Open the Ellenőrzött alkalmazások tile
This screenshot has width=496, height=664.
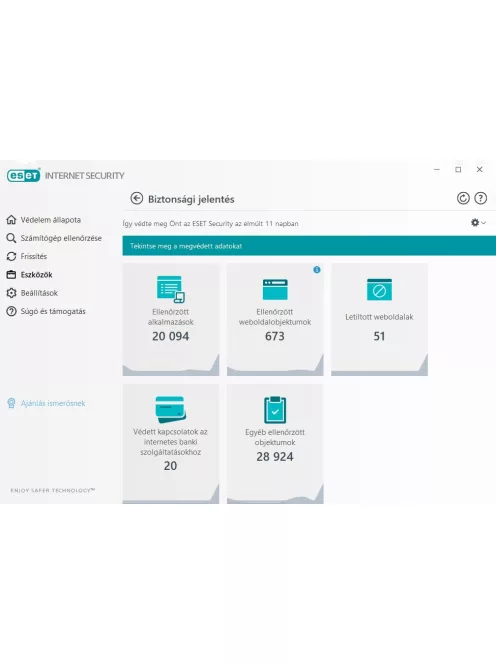point(171,319)
